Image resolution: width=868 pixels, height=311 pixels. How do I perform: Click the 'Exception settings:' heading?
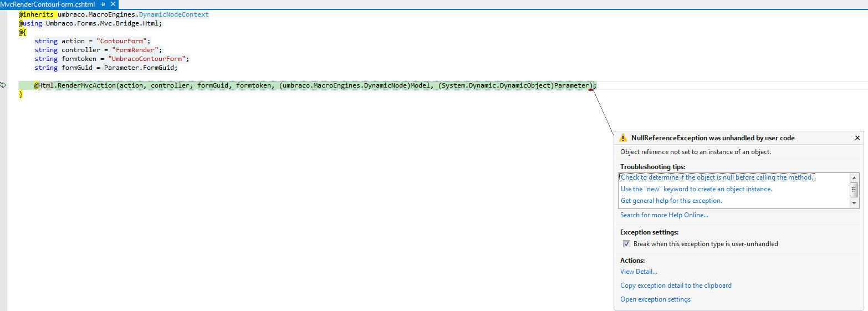click(649, 233)
